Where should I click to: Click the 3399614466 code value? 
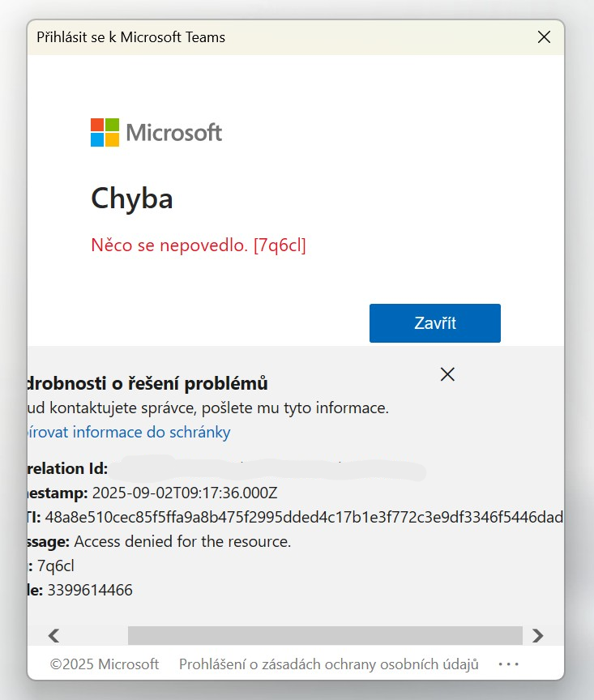[x=90, y=590]
